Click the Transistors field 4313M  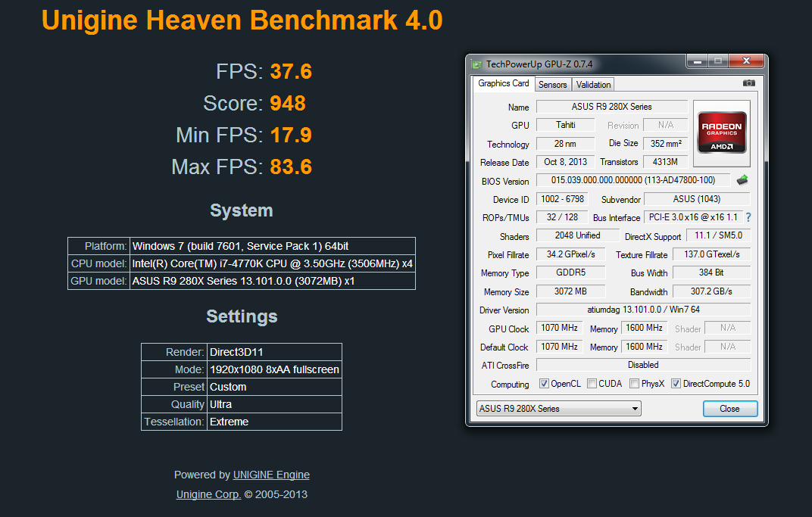[666, 162]
